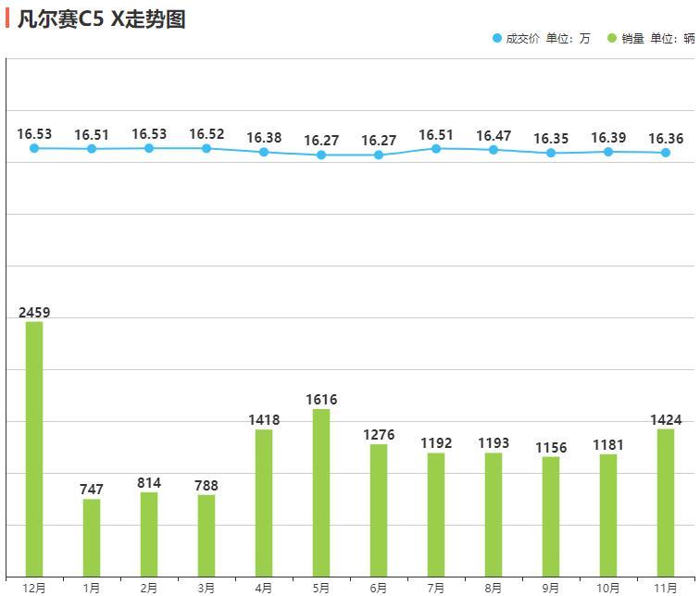The width and height of the screenshot is (700, 596).
Task: Select the 3月 bar with value 788
Action: (x=206, y=535)
